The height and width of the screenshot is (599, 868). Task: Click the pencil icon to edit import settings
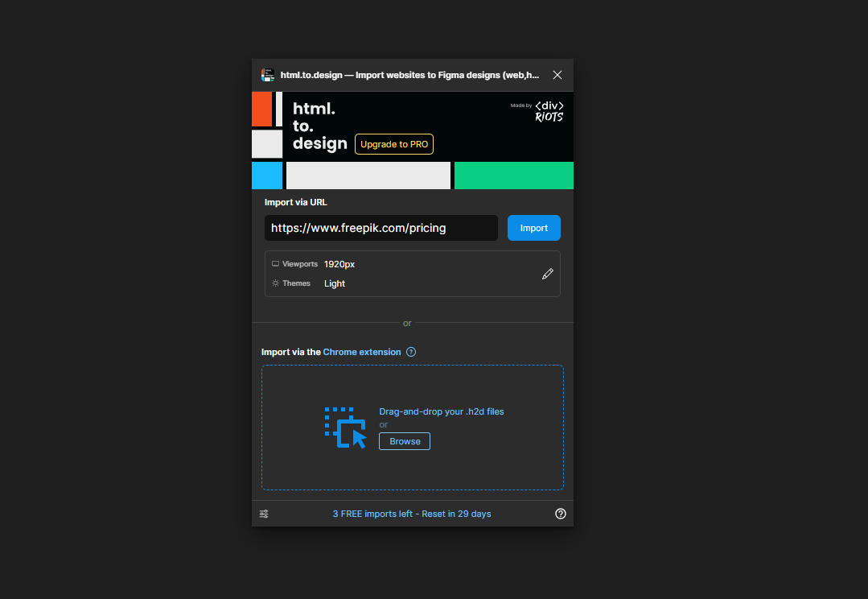point(548,274)
